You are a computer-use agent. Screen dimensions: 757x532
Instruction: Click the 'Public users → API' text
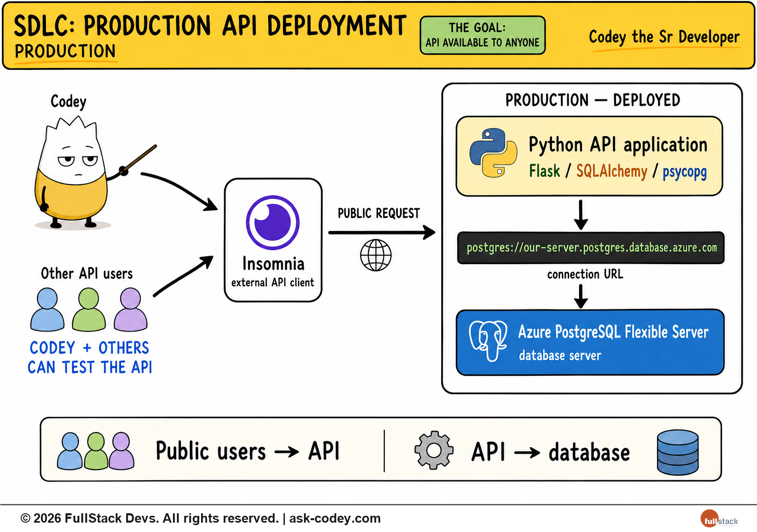point(248,451)
